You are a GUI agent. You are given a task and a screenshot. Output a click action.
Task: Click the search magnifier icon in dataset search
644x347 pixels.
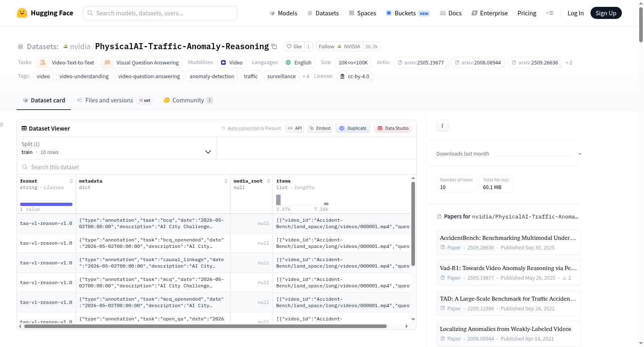click(x=25, y=167)
